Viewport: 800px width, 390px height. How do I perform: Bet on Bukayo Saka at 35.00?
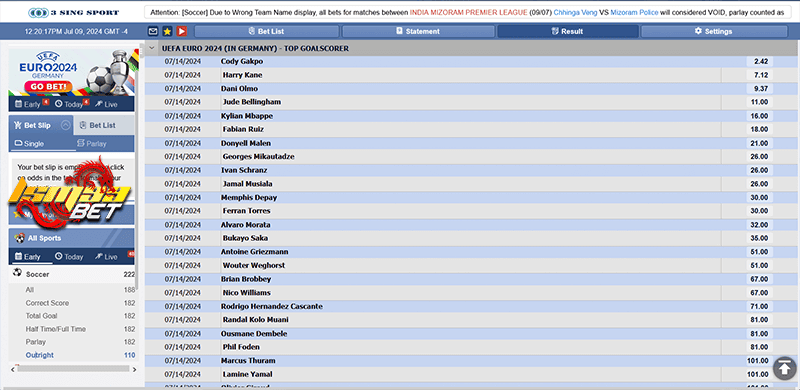[761, 238]
